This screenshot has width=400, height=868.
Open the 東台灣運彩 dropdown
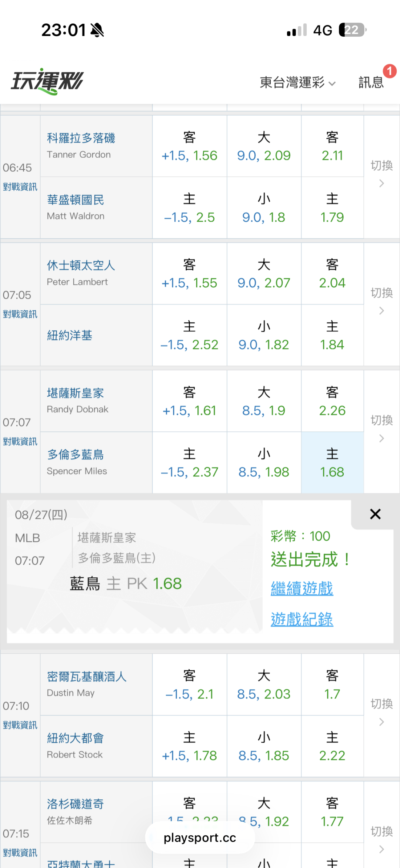[x=298, y=82]
